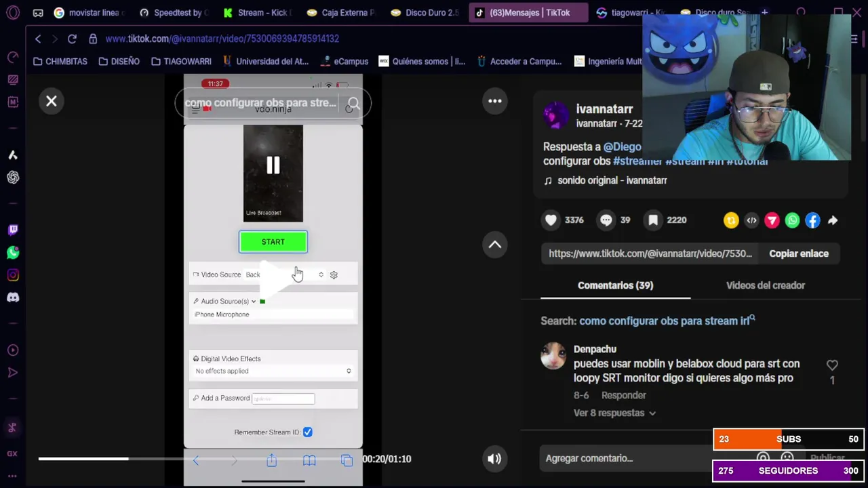Close the TikTok video viewer

(x=52, y=101)
